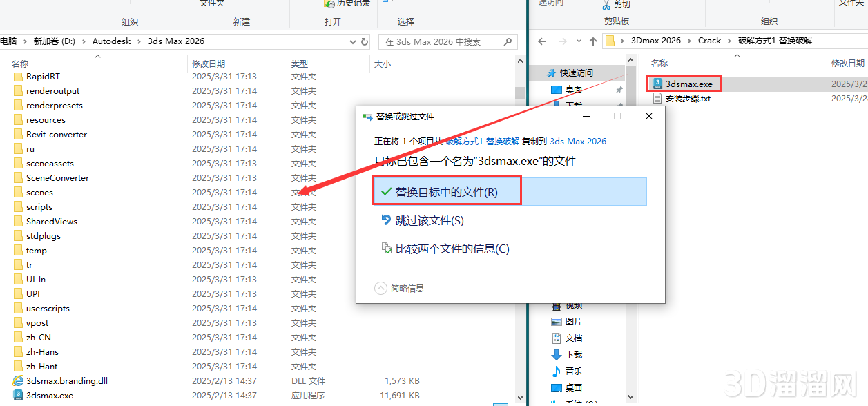868x406 pixels.
Task: Click the userscripts folder icon
Action: tap(18, 308)
